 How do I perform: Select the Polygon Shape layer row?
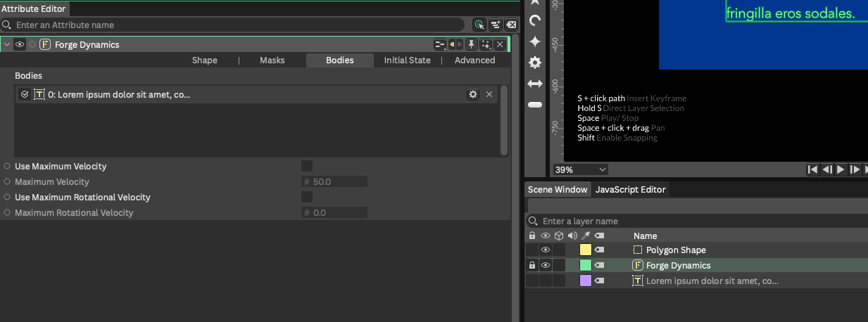[x=697, y=250]
